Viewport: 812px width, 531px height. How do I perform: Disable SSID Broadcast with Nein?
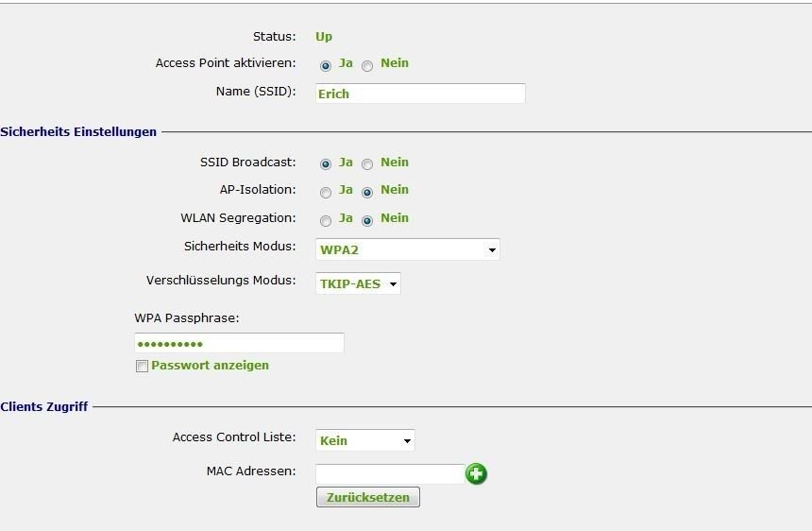[367, 164]
